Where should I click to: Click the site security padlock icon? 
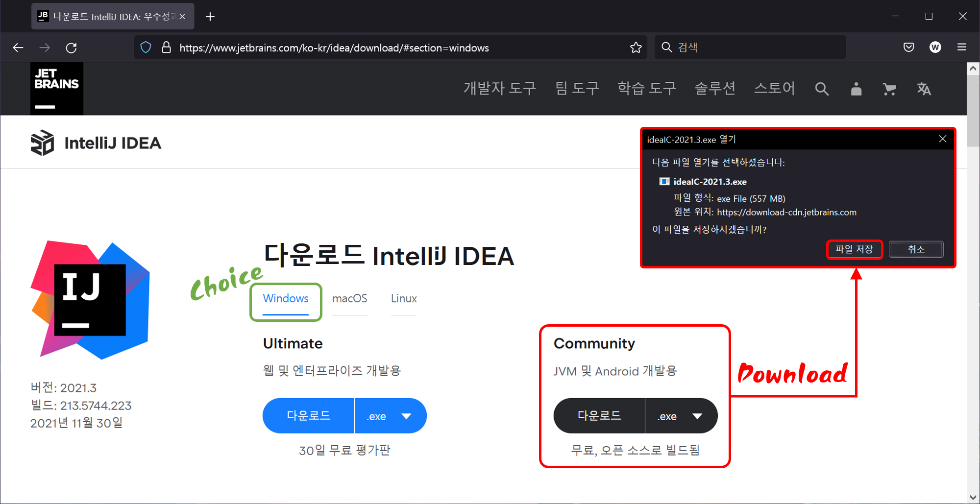pyautogui.click(x=166, y=48)
